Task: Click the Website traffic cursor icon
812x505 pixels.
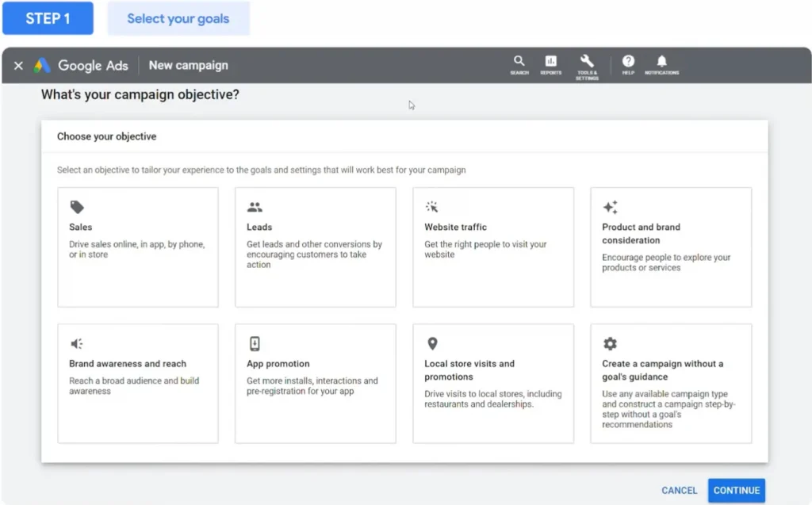Action: [x=432, y=208]
